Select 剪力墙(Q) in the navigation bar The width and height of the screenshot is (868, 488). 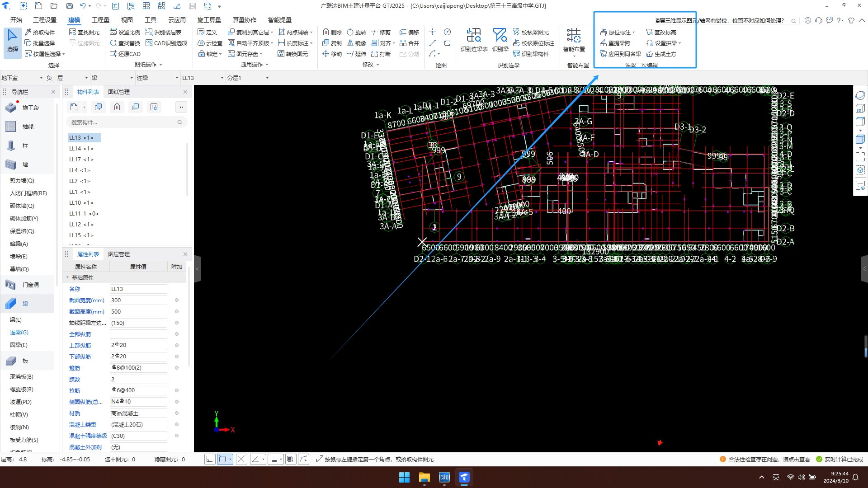(x=22, y=180)
